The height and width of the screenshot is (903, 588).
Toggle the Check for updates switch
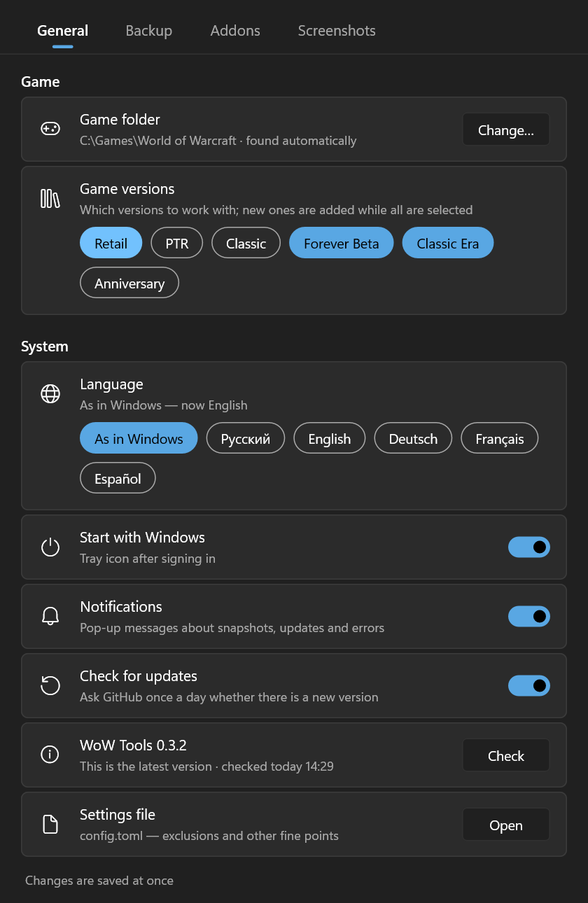point(529,686)
